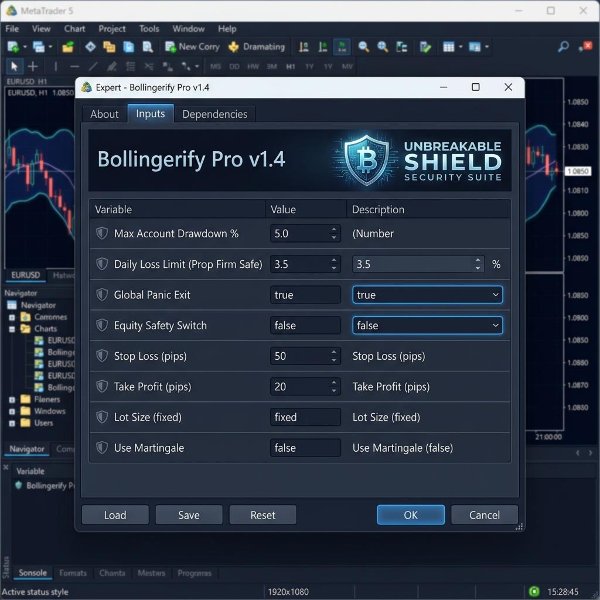Click the Use Martingale false value field
This screenshot has height=600, width=600.
[305, 448]
